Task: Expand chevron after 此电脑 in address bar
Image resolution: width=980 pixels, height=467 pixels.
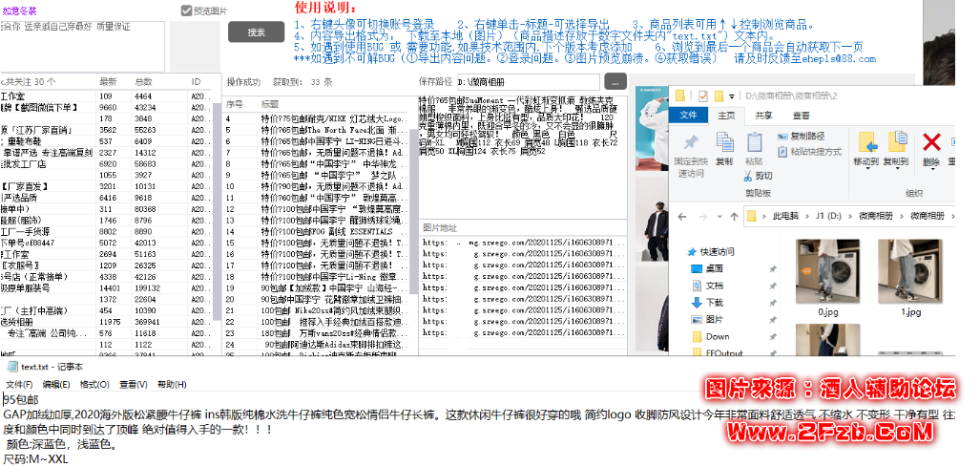Action: [x=807, y=216]
